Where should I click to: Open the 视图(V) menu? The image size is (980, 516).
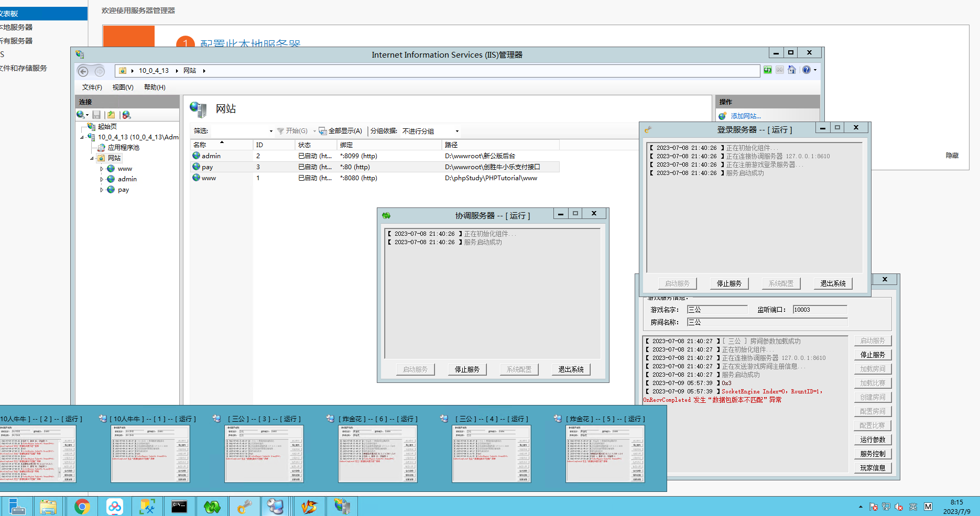click(123, 87)
